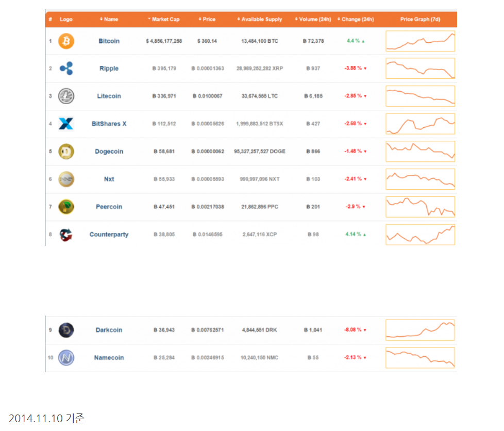Open Litecoin 7-day price graph
Viewport: 504px width, 431px height.
click(420, 96)
